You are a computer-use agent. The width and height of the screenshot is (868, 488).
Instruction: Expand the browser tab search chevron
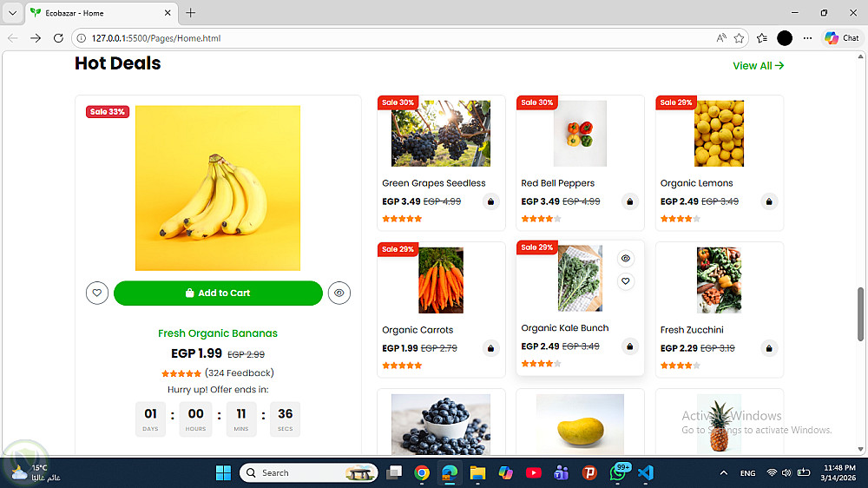point(12,13)
